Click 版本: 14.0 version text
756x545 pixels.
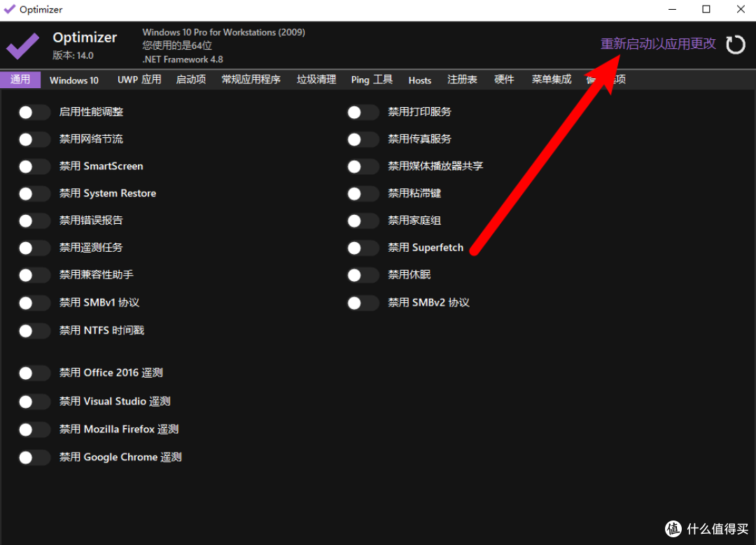tap(73, 55)
